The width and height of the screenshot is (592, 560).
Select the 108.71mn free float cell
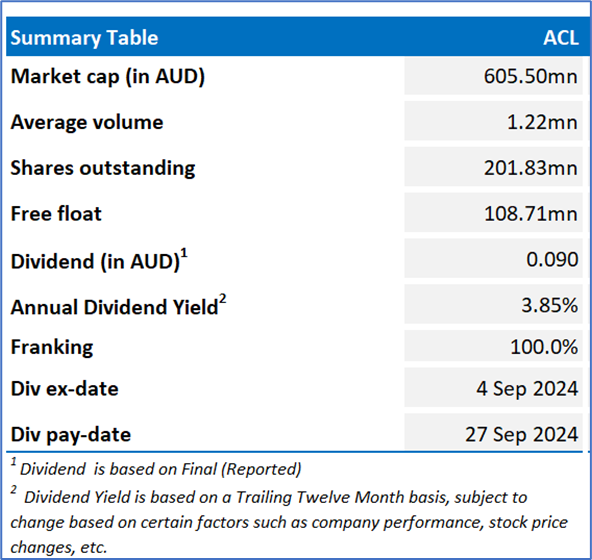pyautogui.click(x=493, y=213)
